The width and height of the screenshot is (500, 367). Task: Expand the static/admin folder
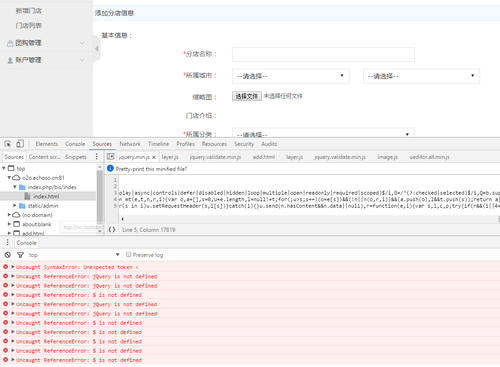click(x=15, y=206)
